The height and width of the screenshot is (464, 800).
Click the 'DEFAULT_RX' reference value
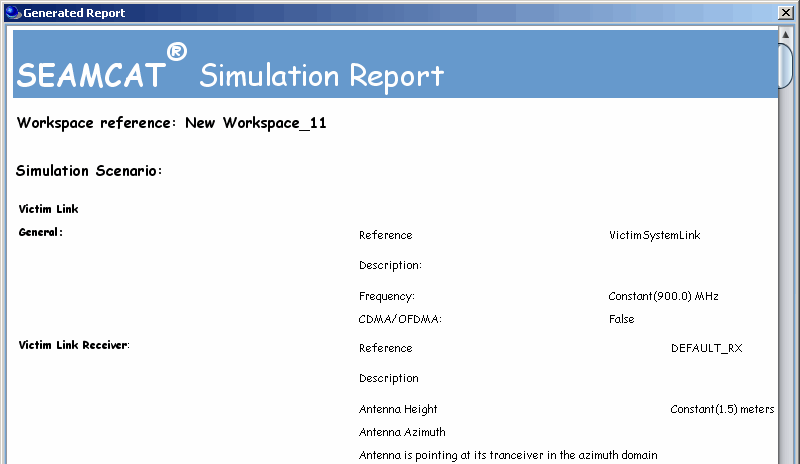click(707, 348)
